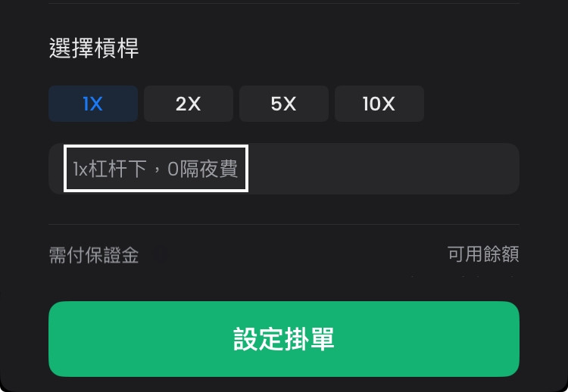The width and height of the screenshot is (568, 392).
Task: Click the divider line above 選擇槓桿
Action: pos(284,3)
